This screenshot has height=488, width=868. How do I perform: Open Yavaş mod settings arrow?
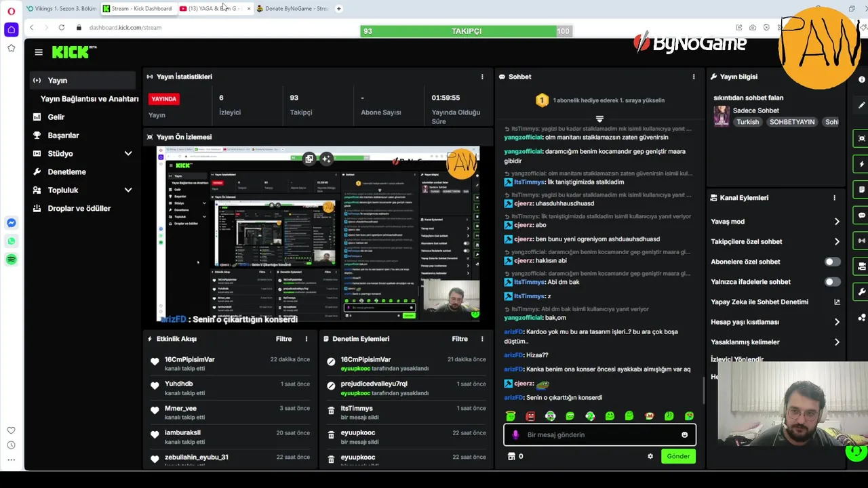coord(837,222)
